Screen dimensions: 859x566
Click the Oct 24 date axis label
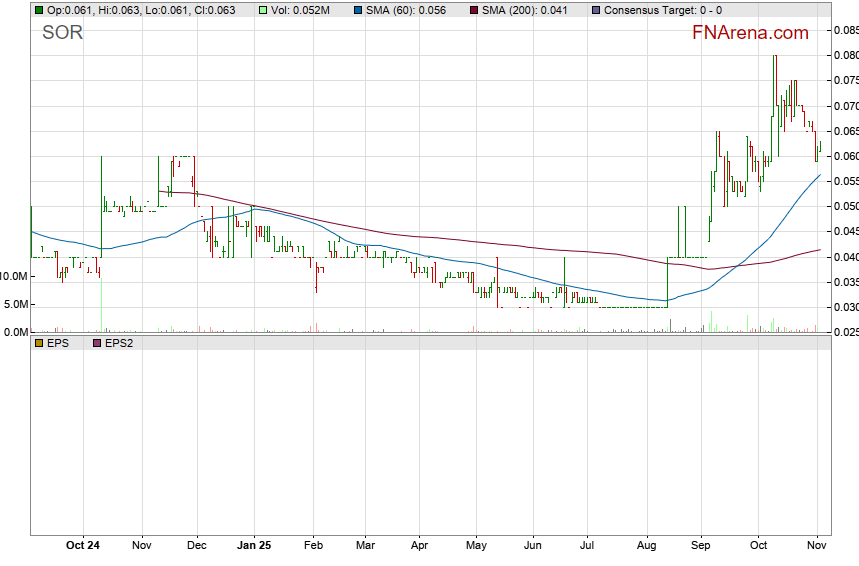click(x=83, y=546)
